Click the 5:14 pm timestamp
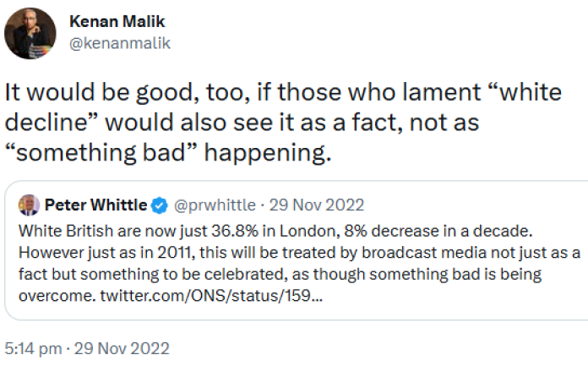Viewport: 588px width, 366px height. tap(33, 348)
